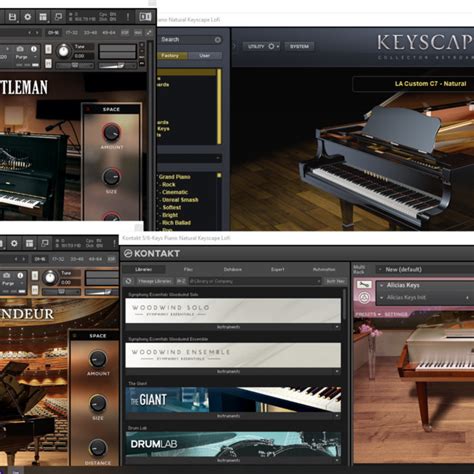The width and height of the screenshot is (474, 474).
Task: Open the Alicias Keys Init snapshot dropdown
Action: pos(382,297)
